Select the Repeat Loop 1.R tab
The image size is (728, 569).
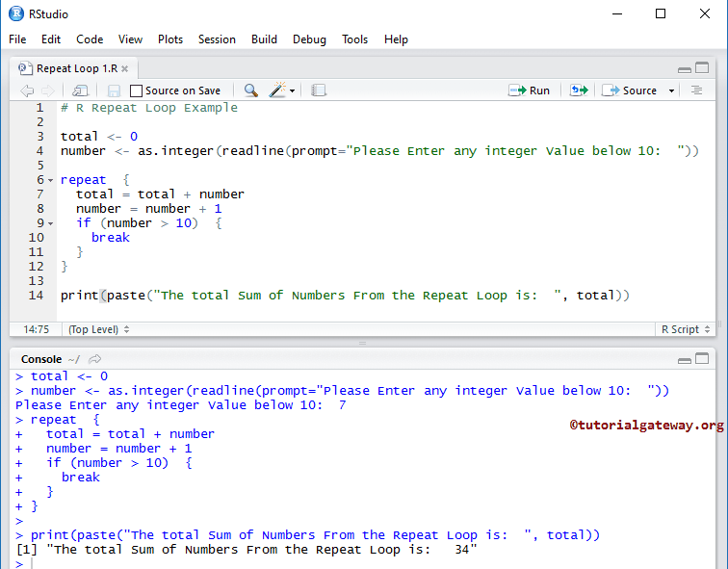tap(74, 68)
